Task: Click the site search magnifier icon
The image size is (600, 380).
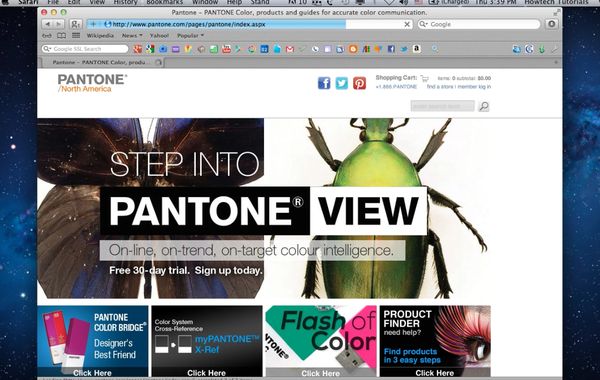Action: tap(484, 106)
